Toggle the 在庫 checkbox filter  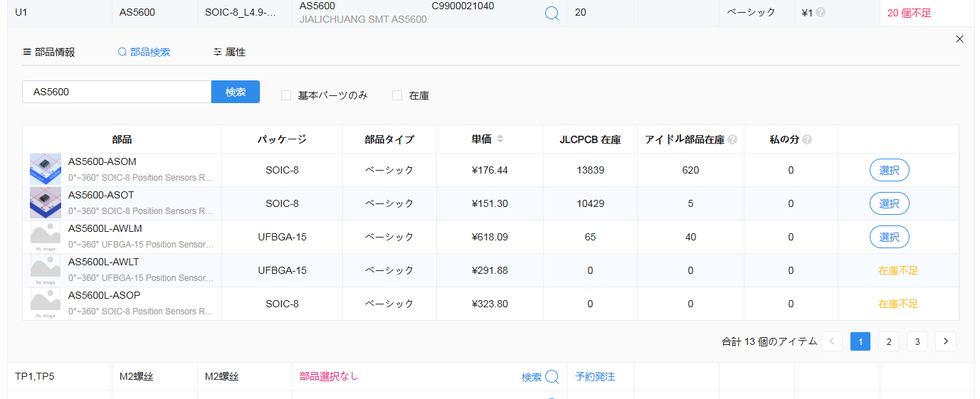click(397, 95)
